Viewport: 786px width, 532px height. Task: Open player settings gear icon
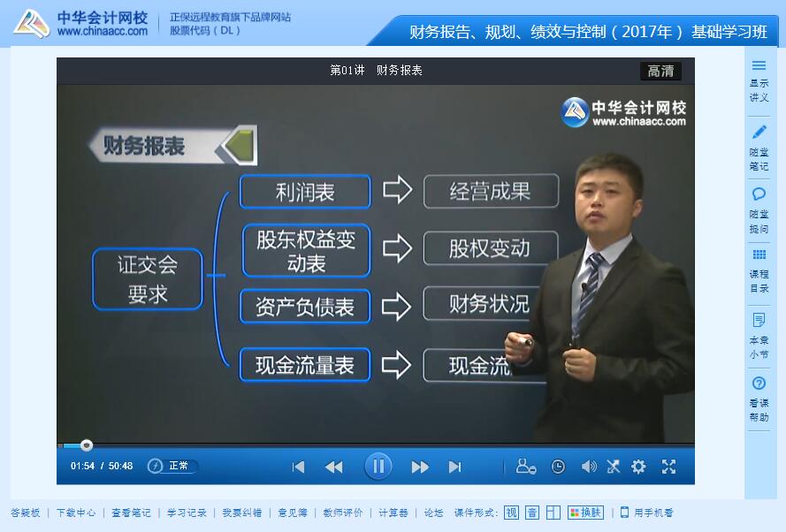(x=638, y=467)
